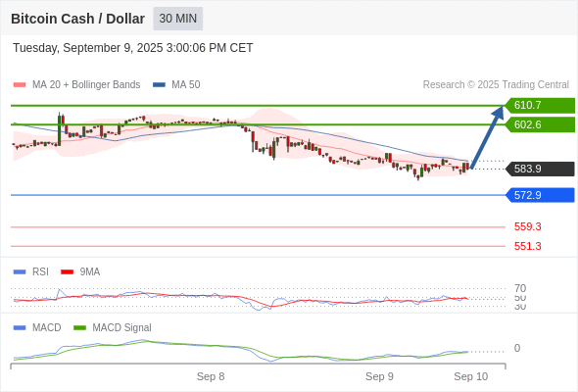
Task: Select the 583.9 current price tag
Action: (540, 169)
